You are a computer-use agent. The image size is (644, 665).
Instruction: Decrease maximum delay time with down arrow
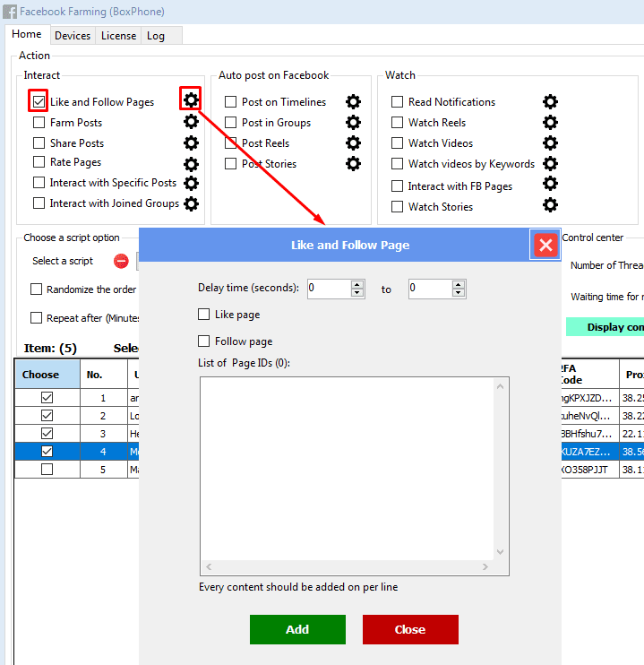458,293
